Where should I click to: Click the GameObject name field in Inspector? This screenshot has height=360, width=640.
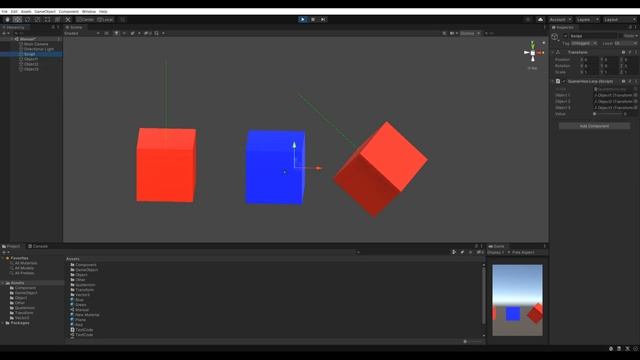593,36
